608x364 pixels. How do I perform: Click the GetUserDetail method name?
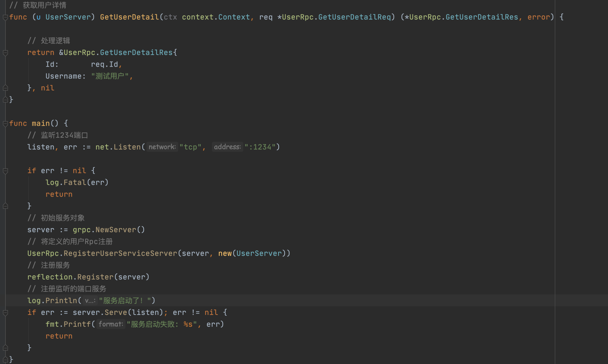click(129, 17)
